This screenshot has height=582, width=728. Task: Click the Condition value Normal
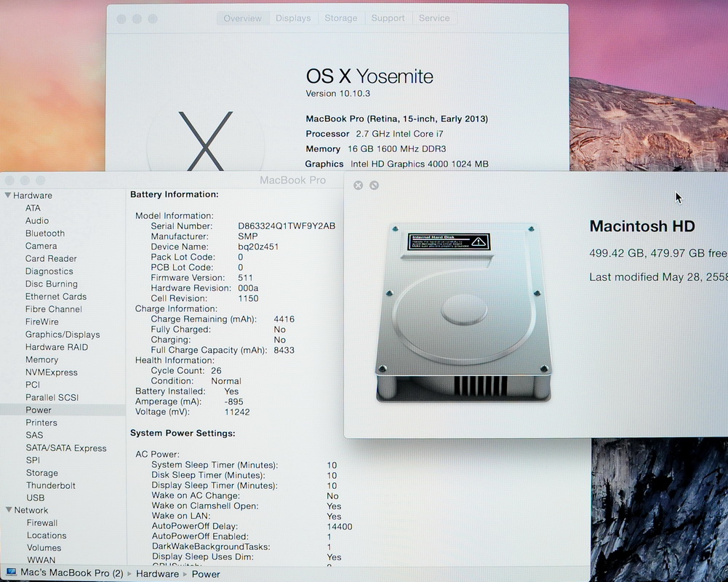(x=226, y=381)
